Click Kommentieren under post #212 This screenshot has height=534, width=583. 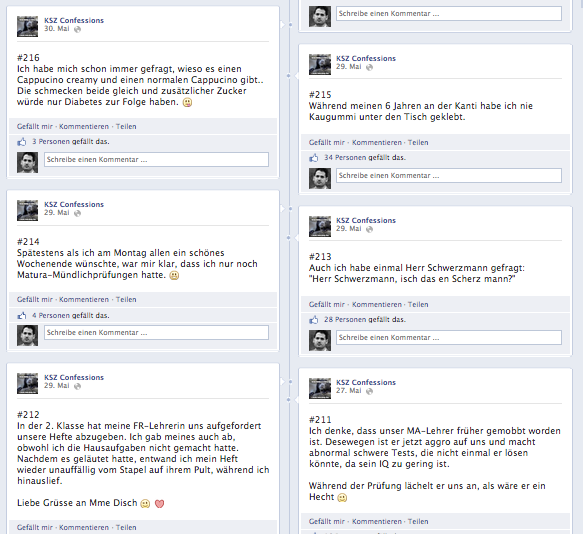click(84, 527)
